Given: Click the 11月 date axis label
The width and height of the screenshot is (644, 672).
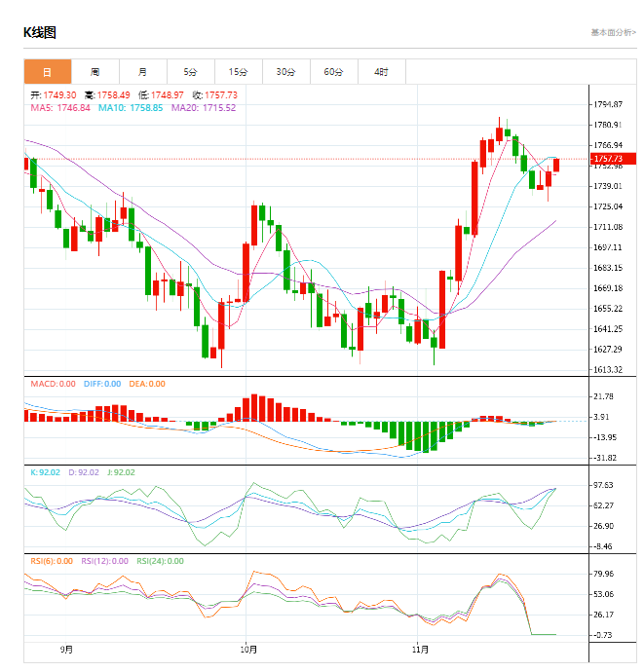Looking at the screenshot, I should (x=420, y=650).
